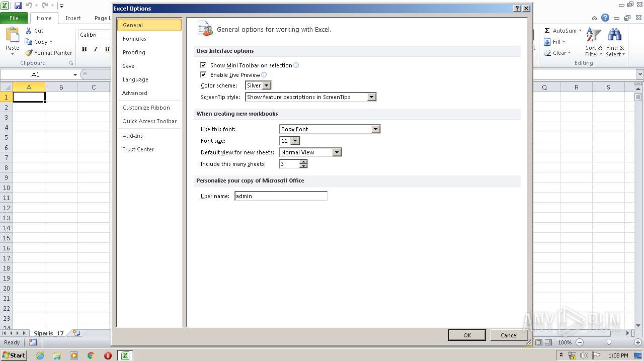
Task: Select the Proofing options category
Action: point(149,52)
